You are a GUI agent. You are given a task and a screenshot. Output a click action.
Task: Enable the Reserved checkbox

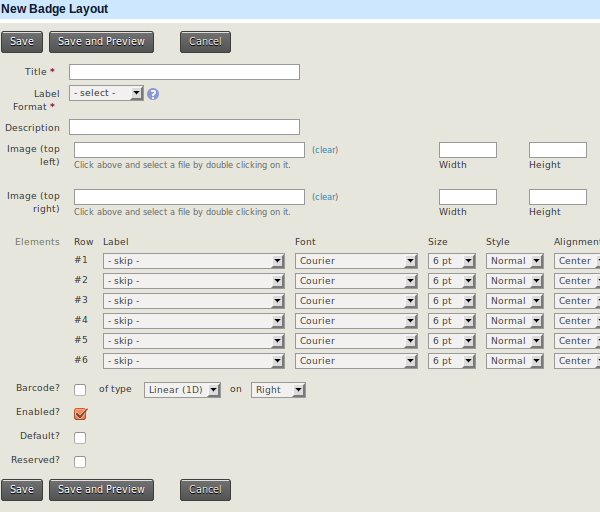click(80, 461)
